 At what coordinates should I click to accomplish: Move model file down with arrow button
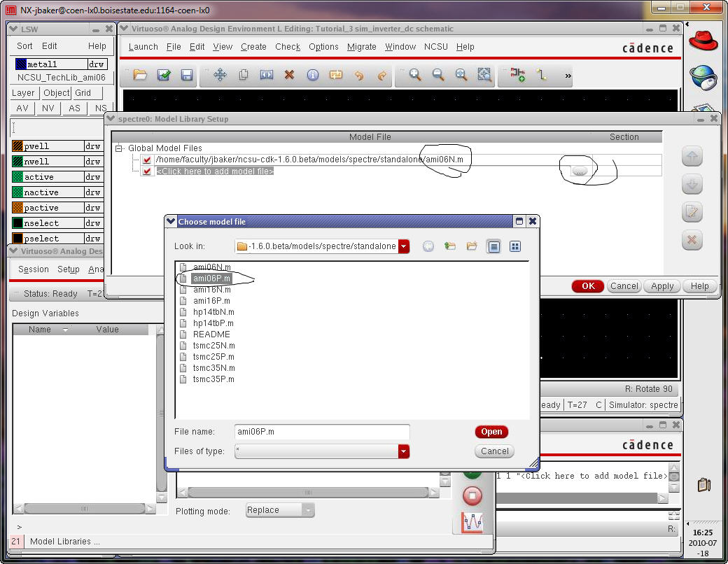pos(692,185)
